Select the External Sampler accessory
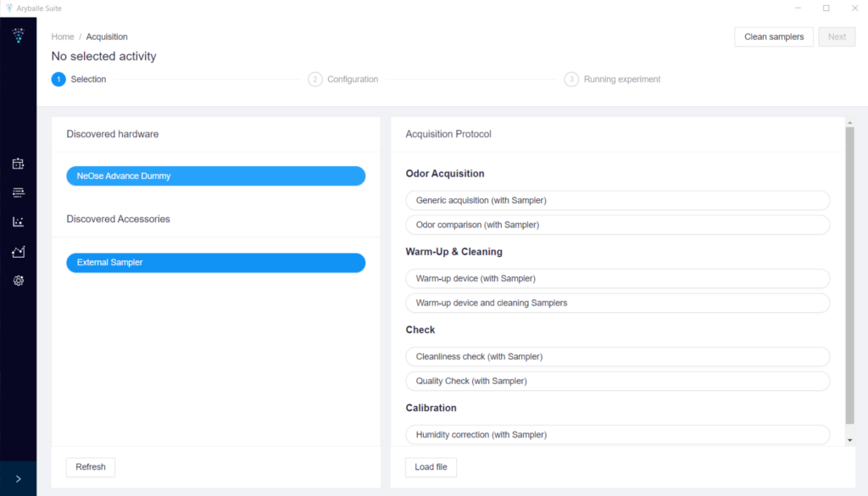This screenshot has width=868, height=496. coord(216,262)
